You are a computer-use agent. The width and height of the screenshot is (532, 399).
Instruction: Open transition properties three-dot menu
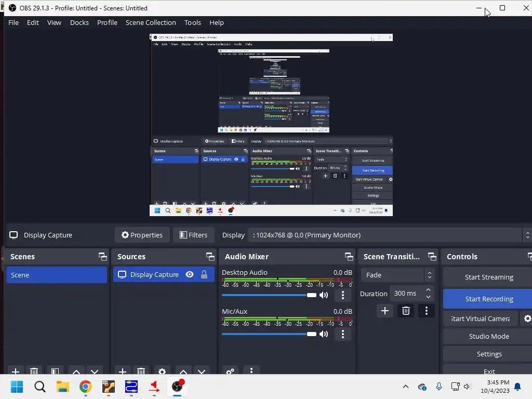coord(427,311)
